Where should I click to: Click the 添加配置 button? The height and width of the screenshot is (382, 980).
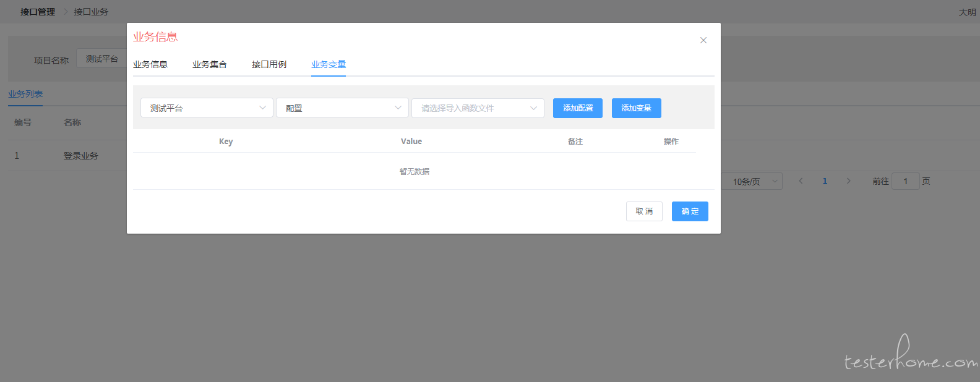(x=578, y=108)
